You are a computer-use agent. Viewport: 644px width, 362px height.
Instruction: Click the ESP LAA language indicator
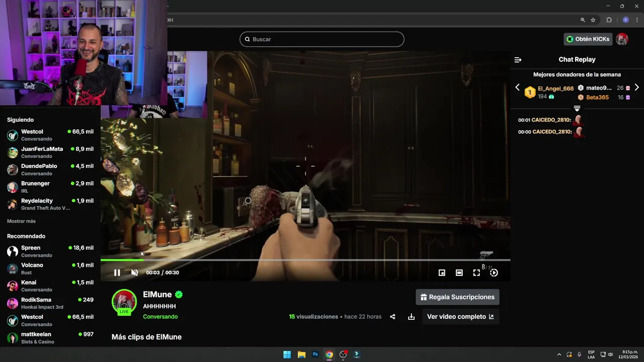point(591,354)
